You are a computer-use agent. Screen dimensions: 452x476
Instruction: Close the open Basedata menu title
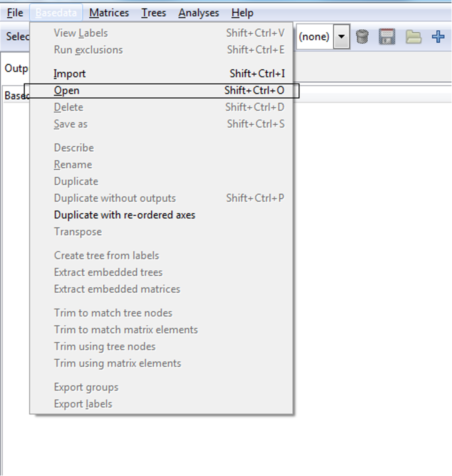click(56, 13)
